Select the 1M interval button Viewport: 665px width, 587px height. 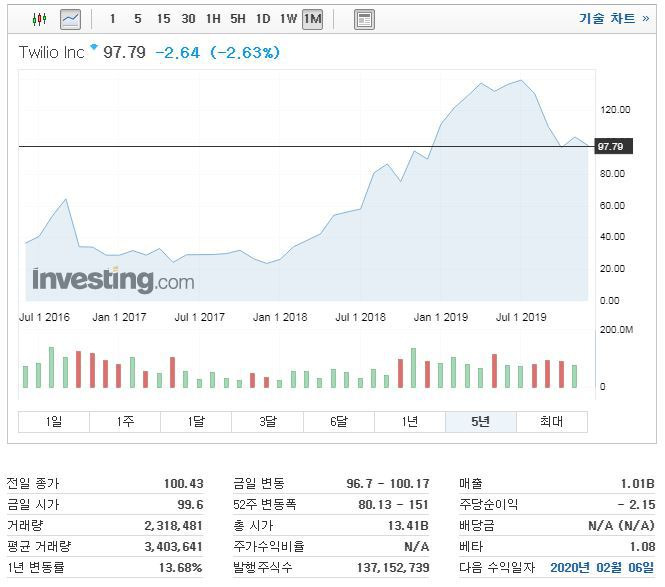tap(313, 19)
